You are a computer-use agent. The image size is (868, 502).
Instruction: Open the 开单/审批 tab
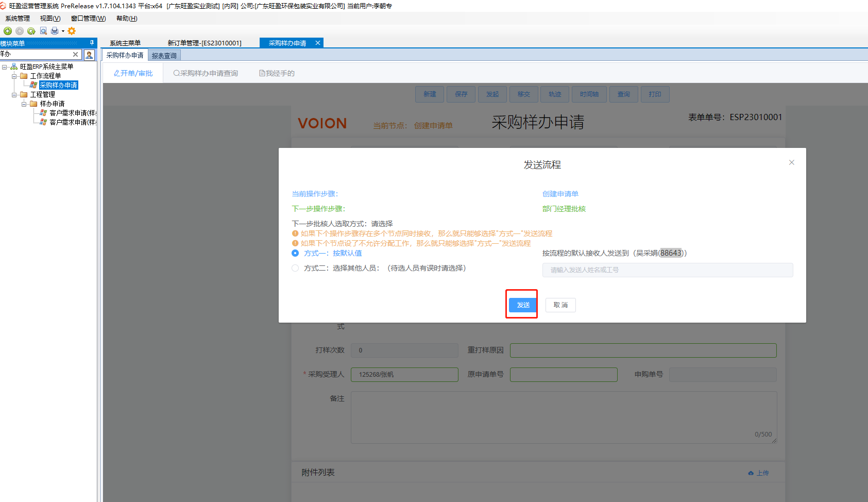(133, 73)
